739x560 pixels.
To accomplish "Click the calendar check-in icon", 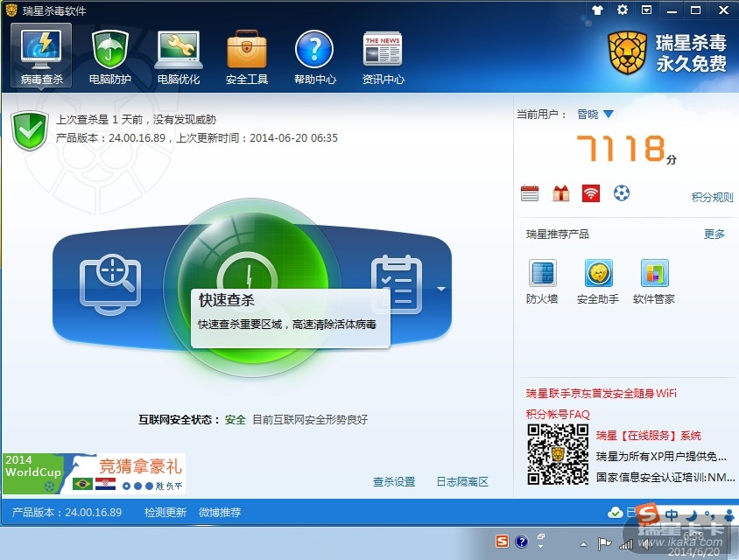I will click(530, 193).
